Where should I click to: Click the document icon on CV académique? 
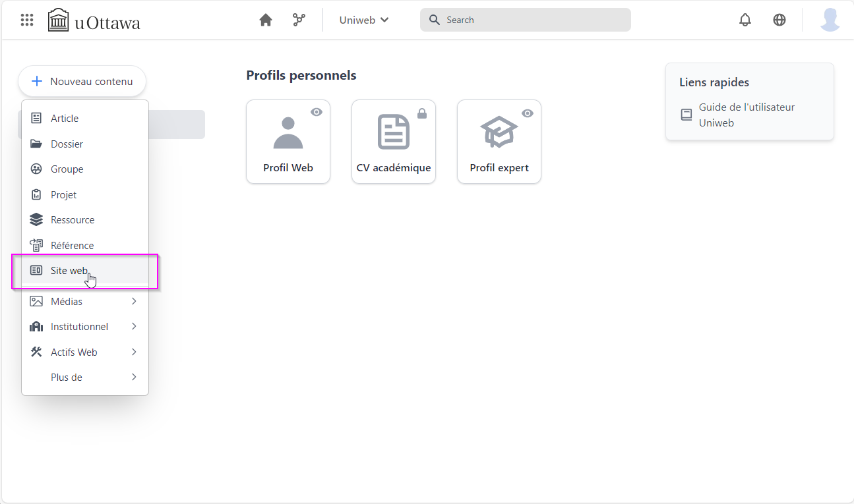tap(394, 132)
